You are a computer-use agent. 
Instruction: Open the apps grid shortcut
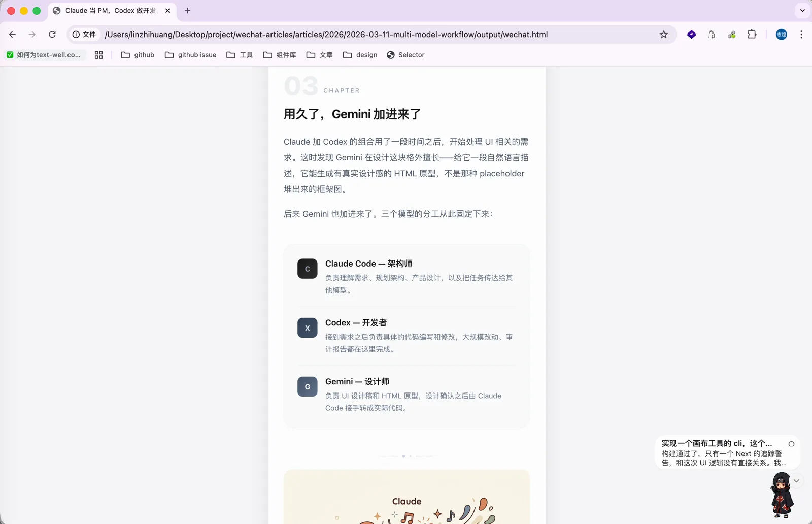click(99, 55)
